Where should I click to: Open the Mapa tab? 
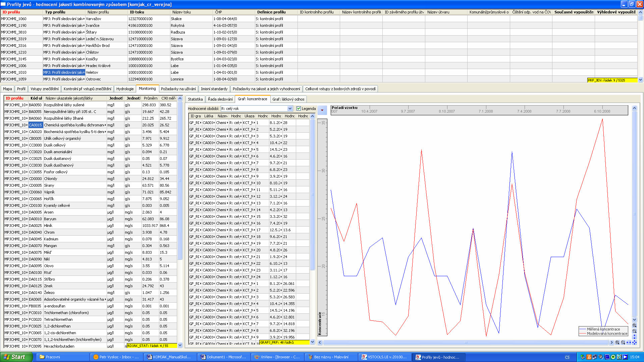[7, 89]
